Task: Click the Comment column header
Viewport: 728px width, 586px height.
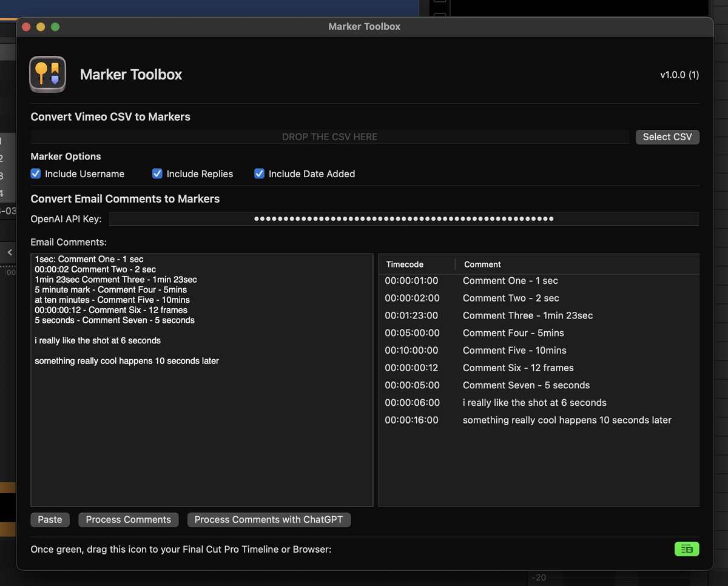Action: pyautogui.click(x=482, y=264)
